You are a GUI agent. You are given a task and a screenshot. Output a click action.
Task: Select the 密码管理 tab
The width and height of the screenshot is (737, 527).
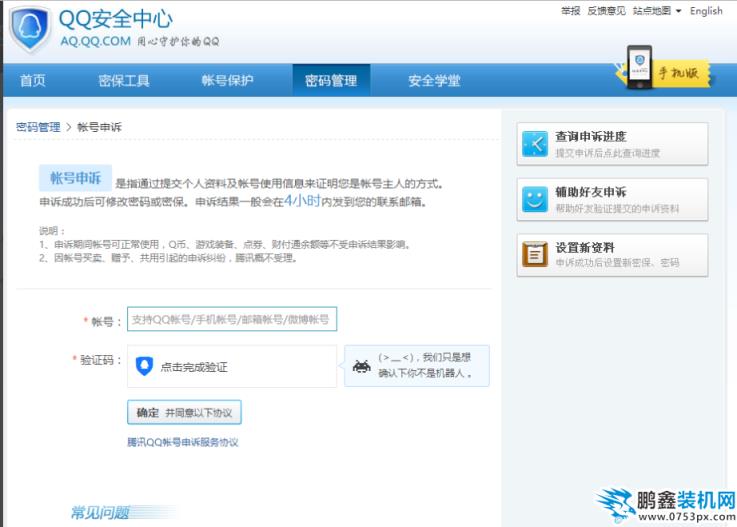coord(331,80)
